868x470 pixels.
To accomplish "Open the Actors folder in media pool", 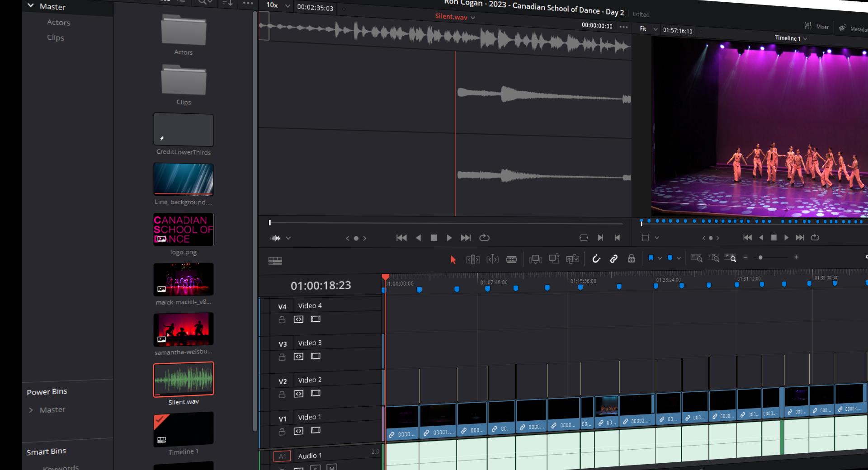I will [x=184, y=30].
